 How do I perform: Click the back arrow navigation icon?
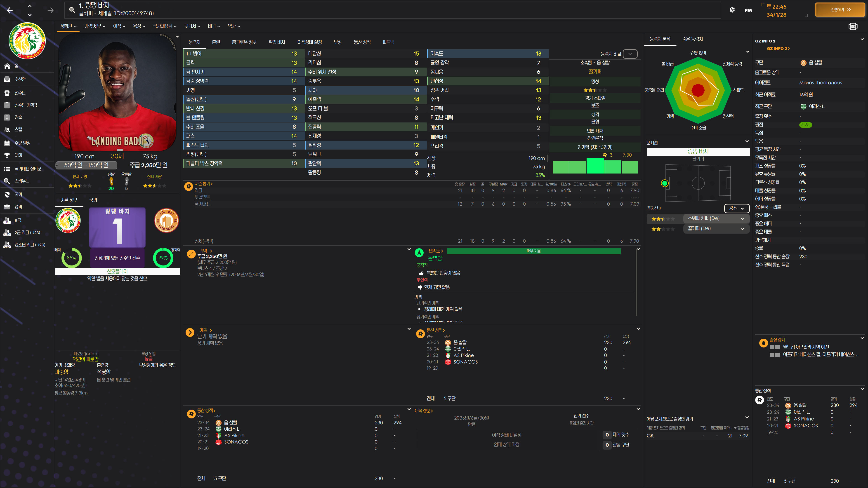(10, 10)
